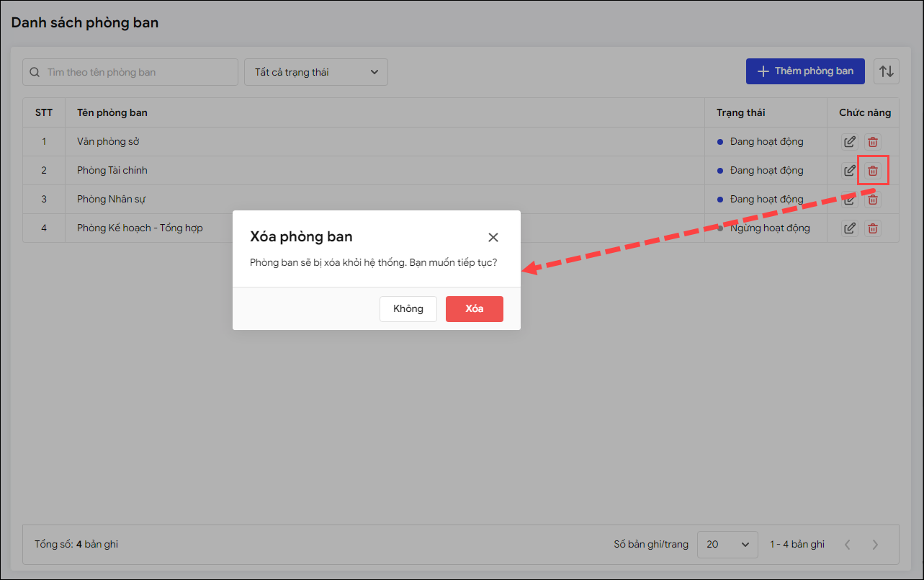Open Tất cả trạng thái status dropdown
The width and height of the screenshot is (924, 580).
(x=316, y=72)
